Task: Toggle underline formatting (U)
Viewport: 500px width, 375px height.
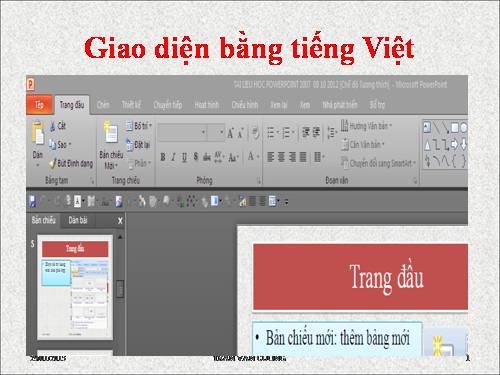Action: point(184,157)
